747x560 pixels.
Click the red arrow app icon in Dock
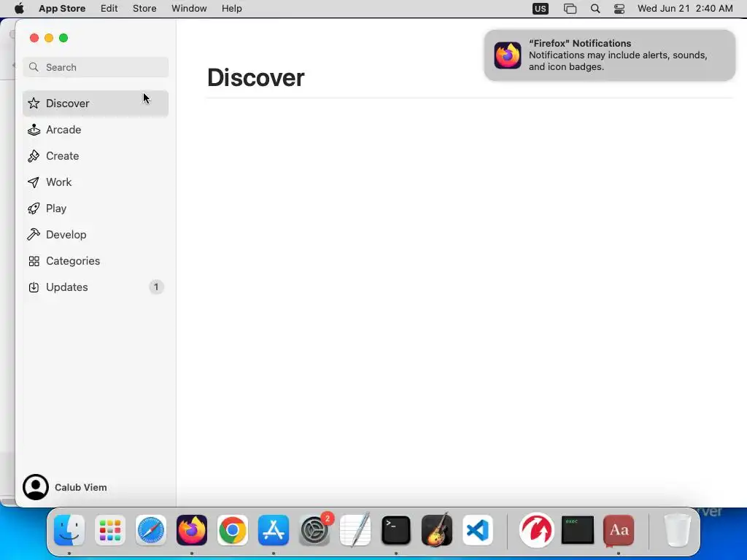536,530
